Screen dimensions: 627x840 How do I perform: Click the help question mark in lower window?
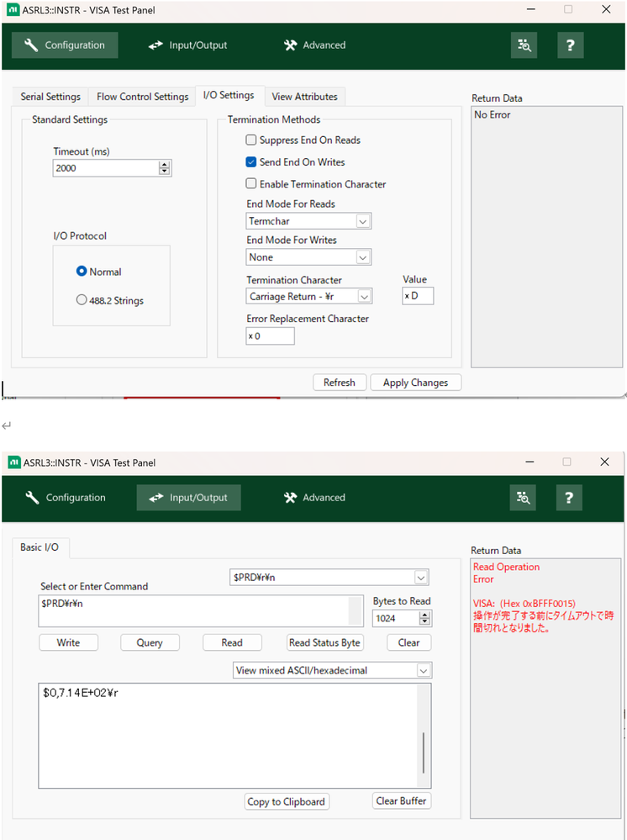(569, 498)
